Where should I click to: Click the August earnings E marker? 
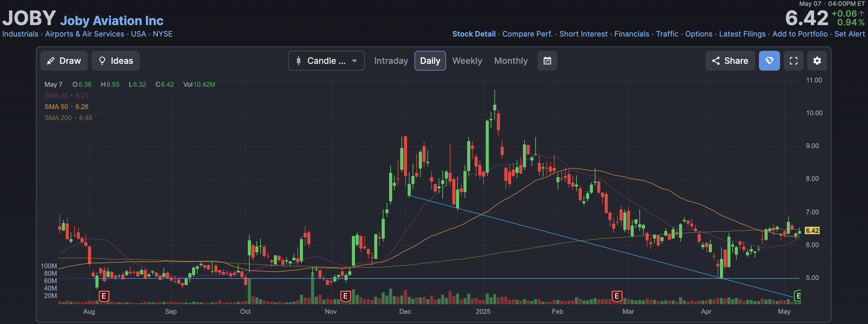click(x=104, y=296)
